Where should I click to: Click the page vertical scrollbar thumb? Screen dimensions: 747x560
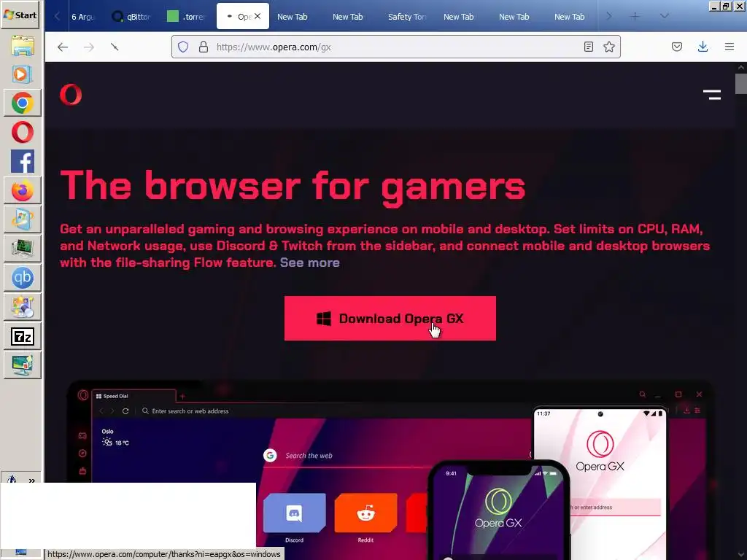point(741,85)
